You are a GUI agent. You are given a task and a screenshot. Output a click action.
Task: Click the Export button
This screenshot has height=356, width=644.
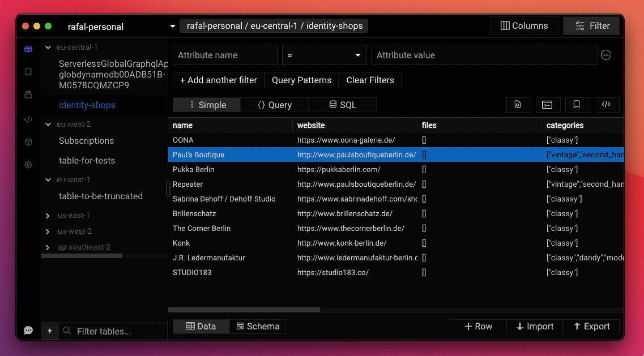tap(591, 327)
